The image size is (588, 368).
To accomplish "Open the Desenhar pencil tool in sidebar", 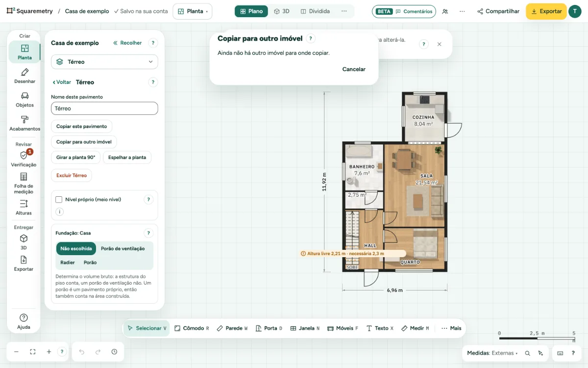I will click(24, 76).
